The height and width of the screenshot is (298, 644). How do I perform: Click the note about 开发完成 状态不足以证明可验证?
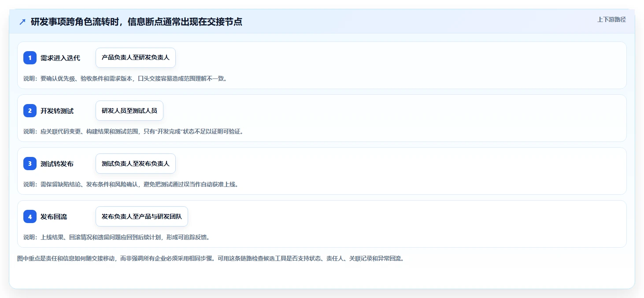pos(133,131)
